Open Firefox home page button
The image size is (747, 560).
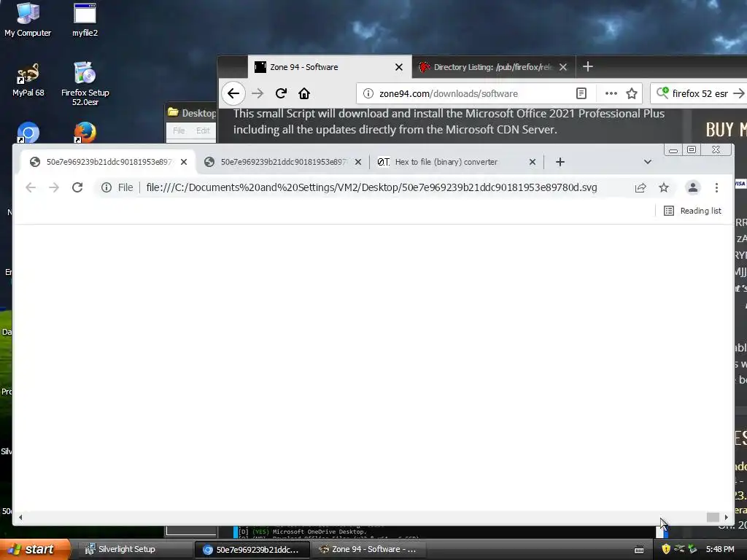(x=304, y=93)
